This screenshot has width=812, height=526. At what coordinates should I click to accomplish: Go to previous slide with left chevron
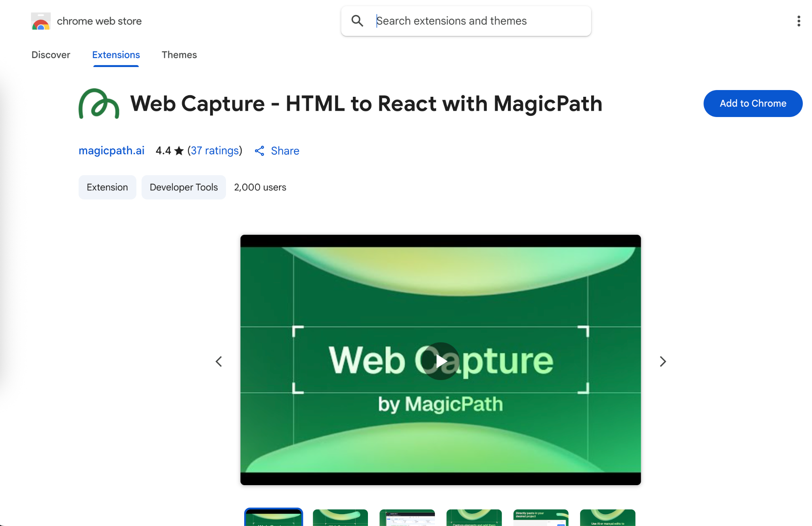pyautogui.click(x=219, y=361)
